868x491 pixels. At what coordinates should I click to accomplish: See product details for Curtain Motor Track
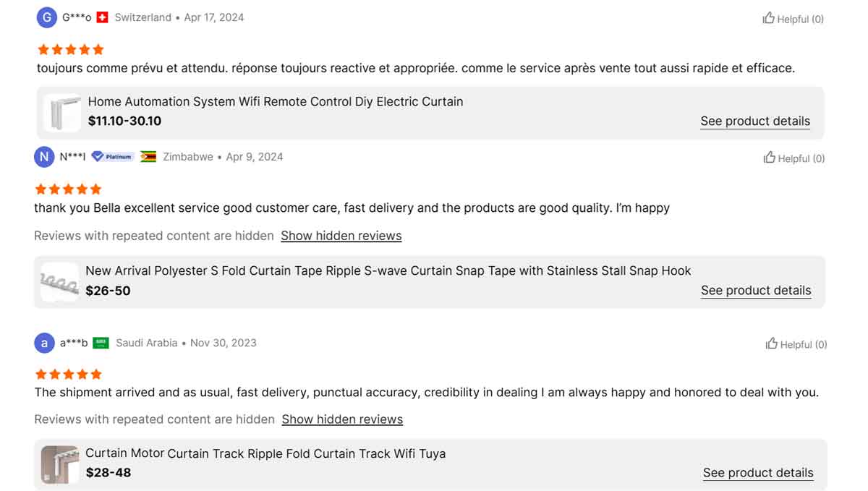click(758, 473)
